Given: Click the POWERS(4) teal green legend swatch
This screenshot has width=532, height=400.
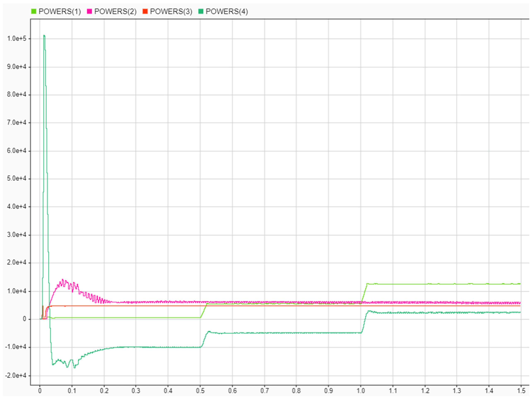Looking at the screenshot, I should (201, 11).
